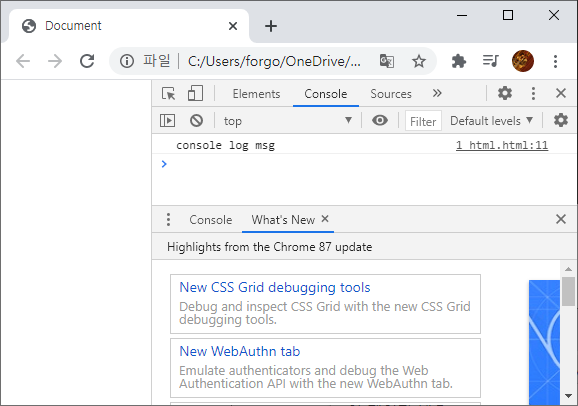The height and width of the screenshot is (406, 578).
Task: Maximize the Chrome window
Action: [x=508, y=15]
